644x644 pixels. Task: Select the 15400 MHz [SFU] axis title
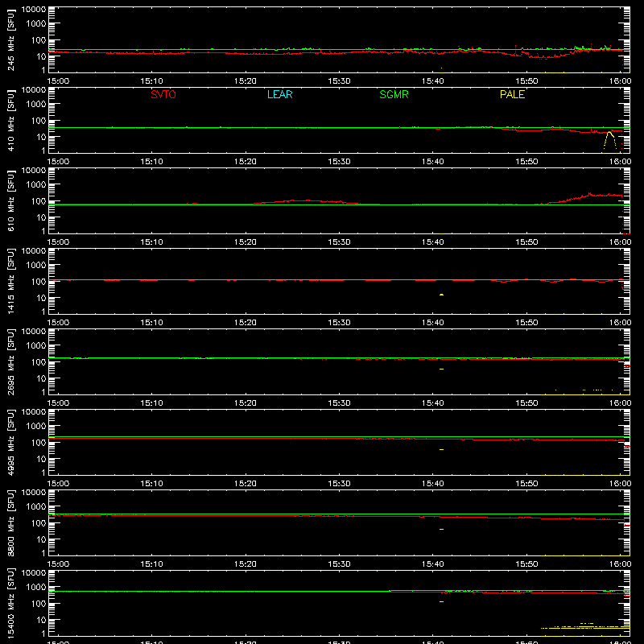click(x=10, y=604)
